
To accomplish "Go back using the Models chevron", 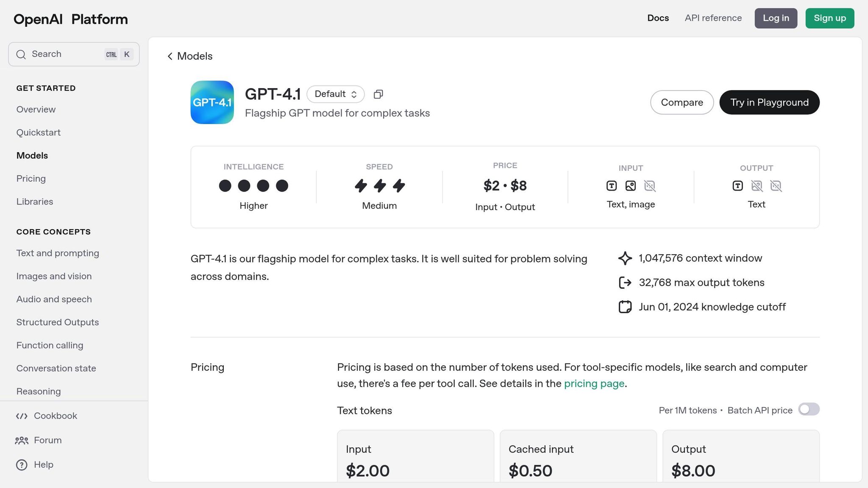I will [170, 56].
